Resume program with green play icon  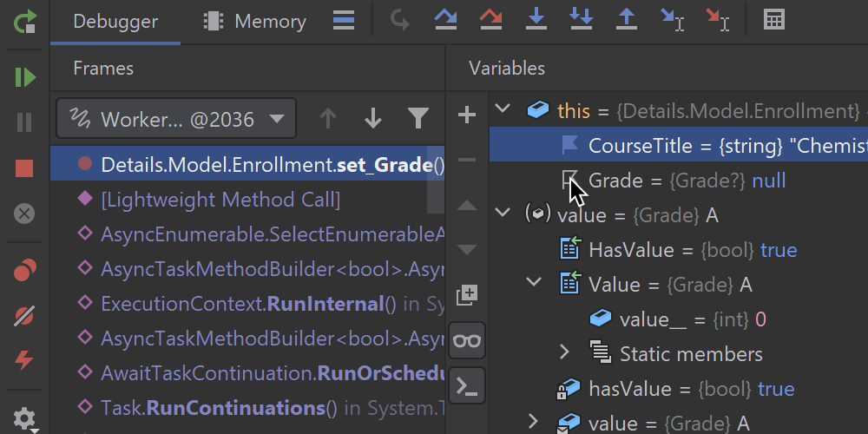pyautogui.click(x=24, y=78)
